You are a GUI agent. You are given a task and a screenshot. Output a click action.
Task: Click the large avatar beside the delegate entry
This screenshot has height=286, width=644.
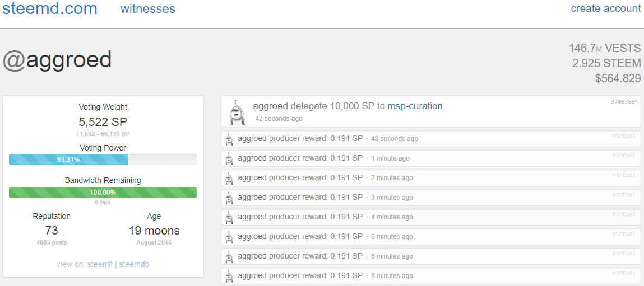[x=236, y=112]
